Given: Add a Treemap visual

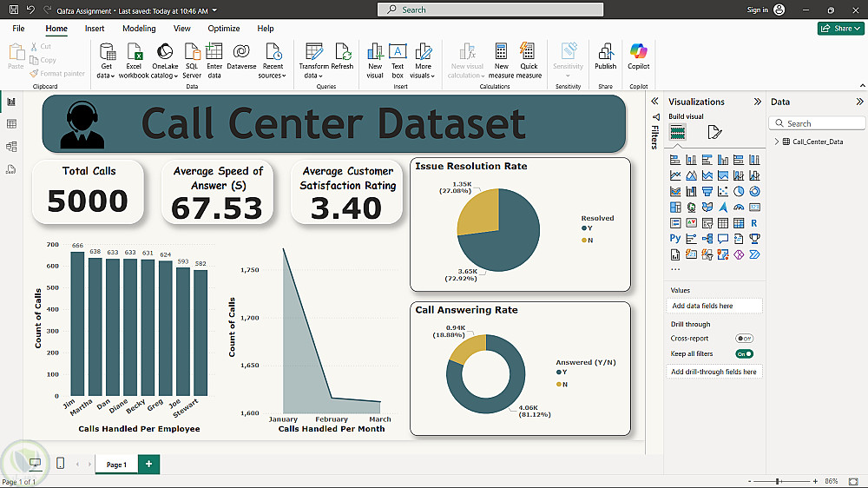Looking at the screenshot, I should pyautogui.click(x=674, y=208).
